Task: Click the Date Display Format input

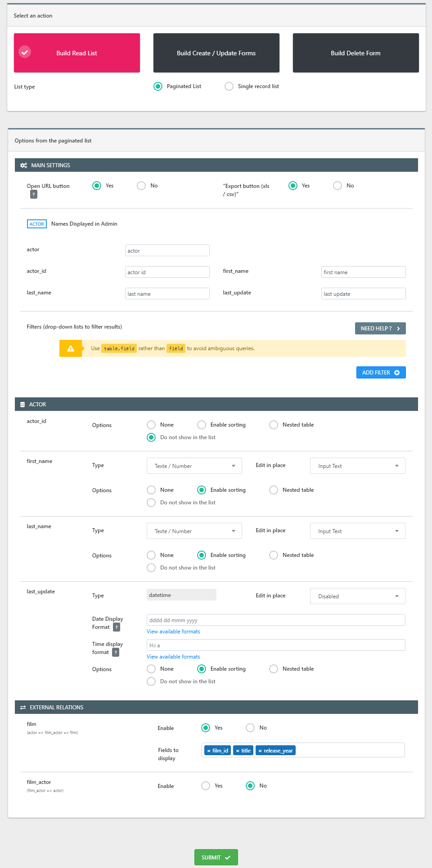Action: pyautogui.click(x=276, y=620)
